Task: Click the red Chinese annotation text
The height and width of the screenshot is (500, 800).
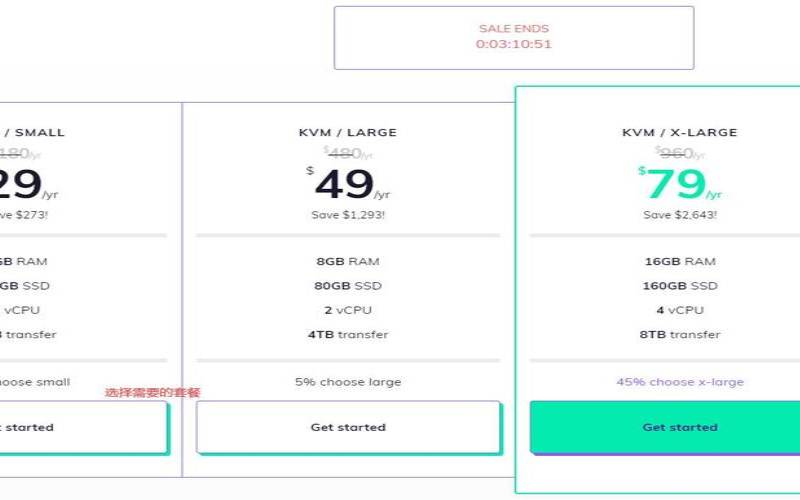Action: point(153,393)
